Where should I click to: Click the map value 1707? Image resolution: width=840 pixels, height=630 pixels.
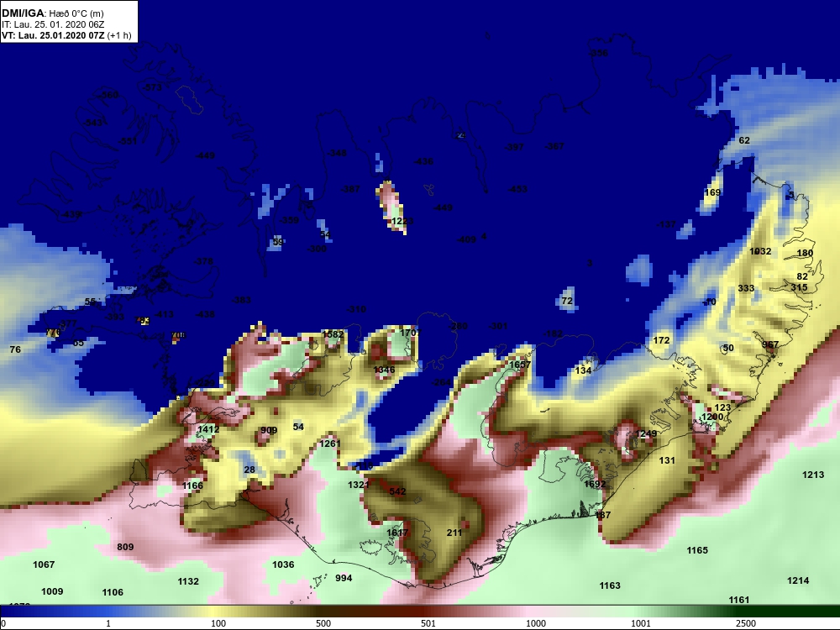pos(411,333)
